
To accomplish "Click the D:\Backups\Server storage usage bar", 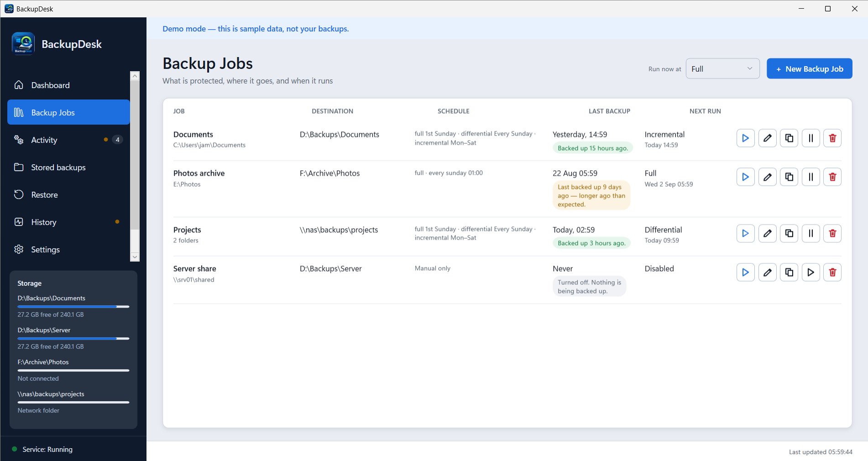I will pos(73,339).
